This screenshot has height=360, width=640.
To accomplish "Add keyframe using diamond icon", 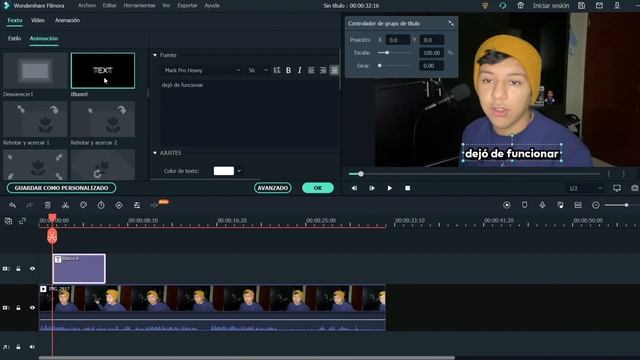I will (x=119, y=205).
